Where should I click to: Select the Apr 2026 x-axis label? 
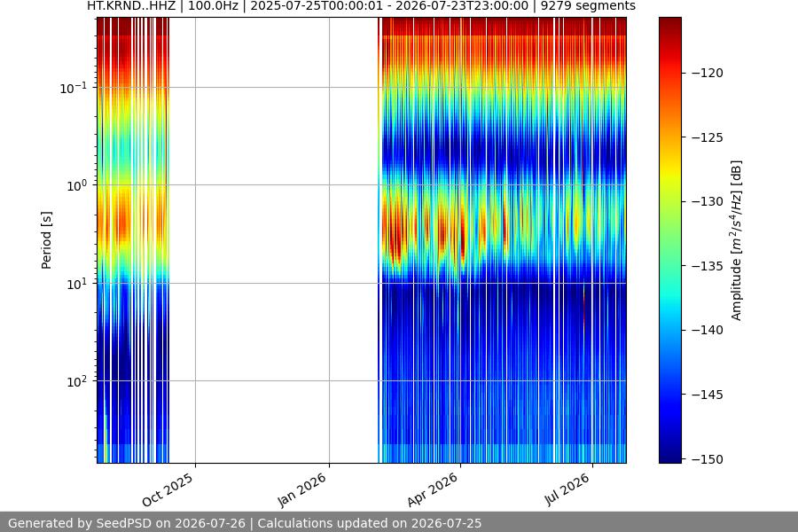(x=433, y=489)
